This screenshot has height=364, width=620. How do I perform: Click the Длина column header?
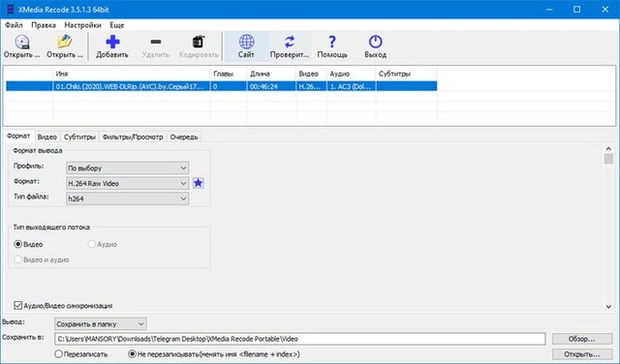[271, 74]
